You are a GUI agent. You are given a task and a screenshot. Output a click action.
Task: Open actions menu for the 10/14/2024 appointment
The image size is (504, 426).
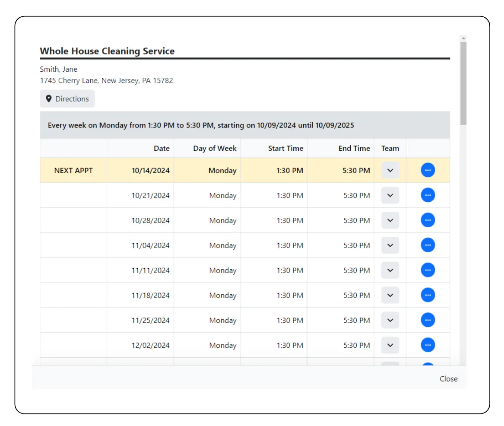click(x=428, y=170)
